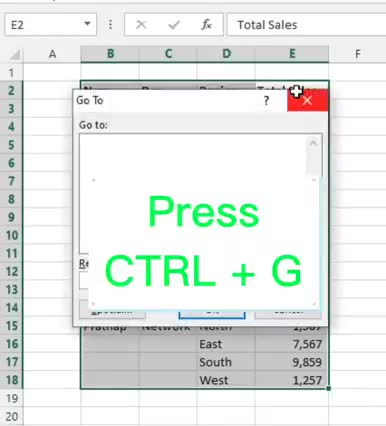Close the Go To dialog
386x426 pixels.
pos(307,100)
